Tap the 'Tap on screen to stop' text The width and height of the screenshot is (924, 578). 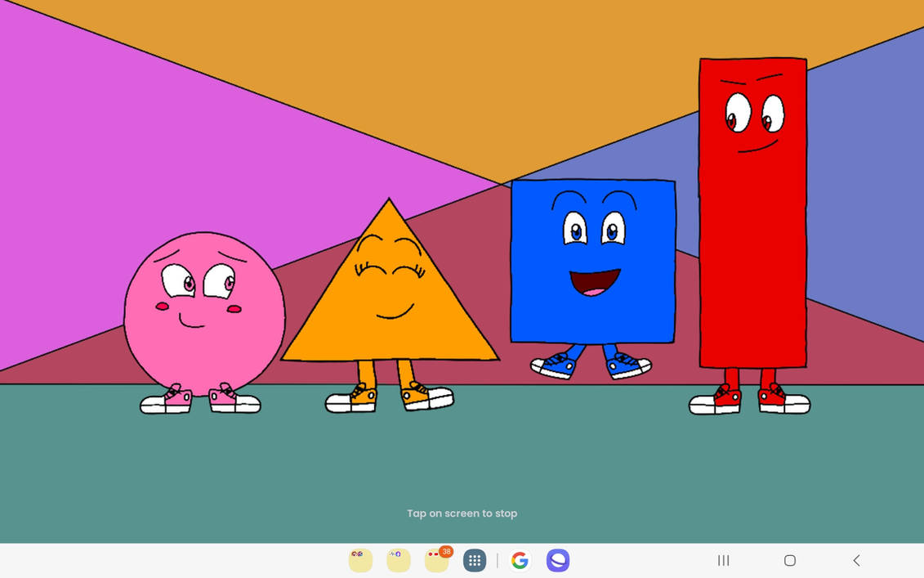[x=462, y=513]
